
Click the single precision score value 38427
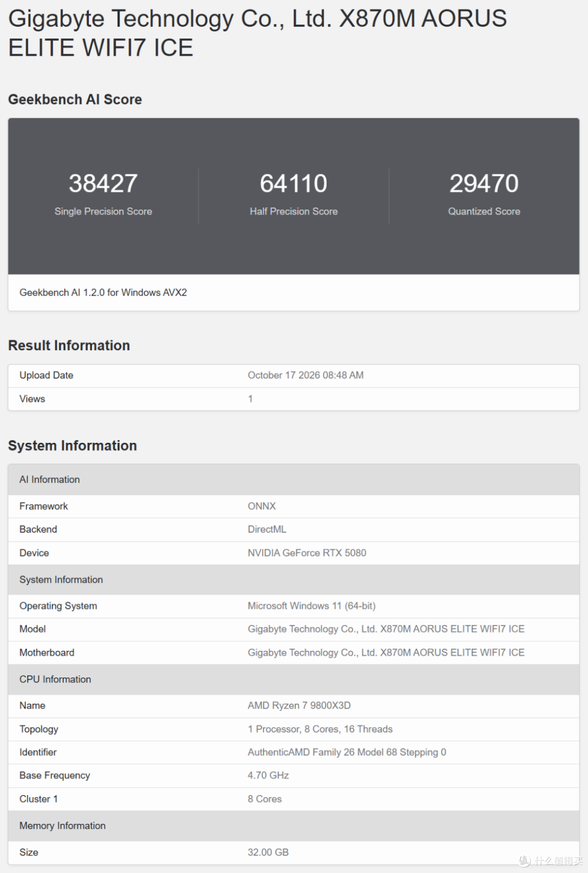click(x=103, y=184)
